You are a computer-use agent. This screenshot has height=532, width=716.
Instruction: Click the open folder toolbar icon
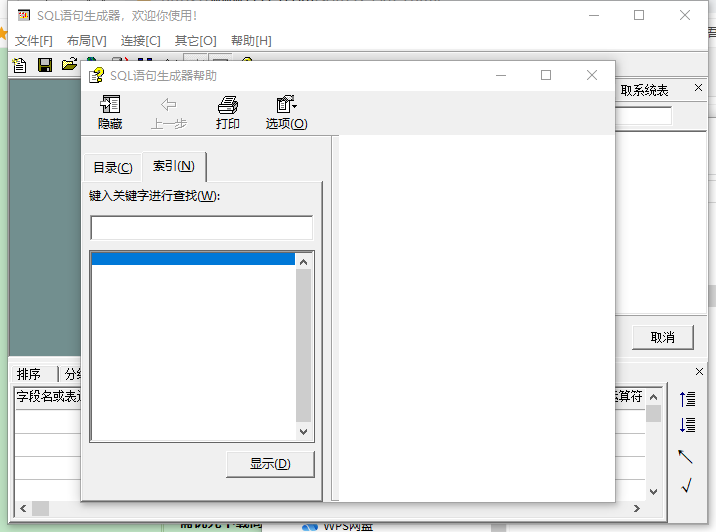click(x=68, y=65)
